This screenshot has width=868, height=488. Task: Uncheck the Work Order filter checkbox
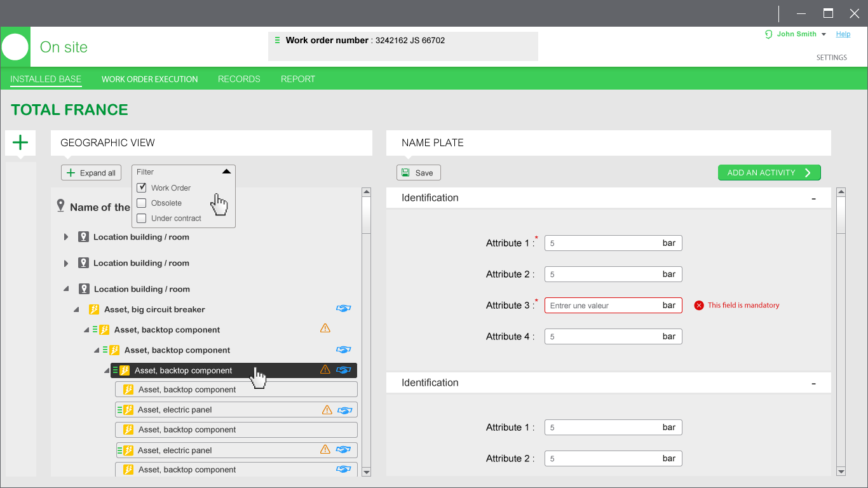pyautogui.click(x=142, y=187)
